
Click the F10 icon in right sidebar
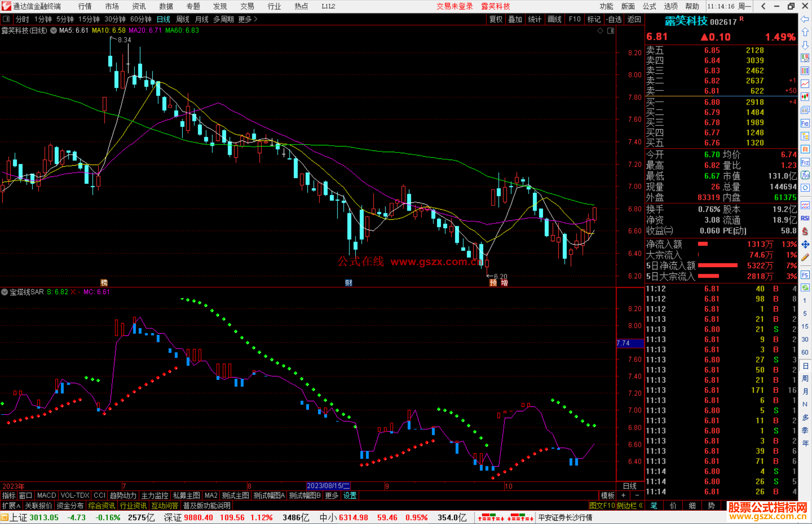pyautogui.click(x=805, y=123)
